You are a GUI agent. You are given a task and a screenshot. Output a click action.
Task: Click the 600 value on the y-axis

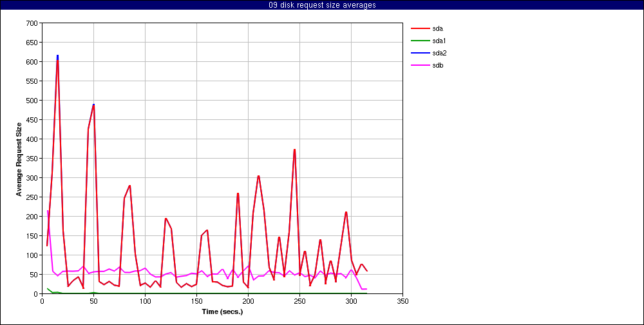point(32,62)
